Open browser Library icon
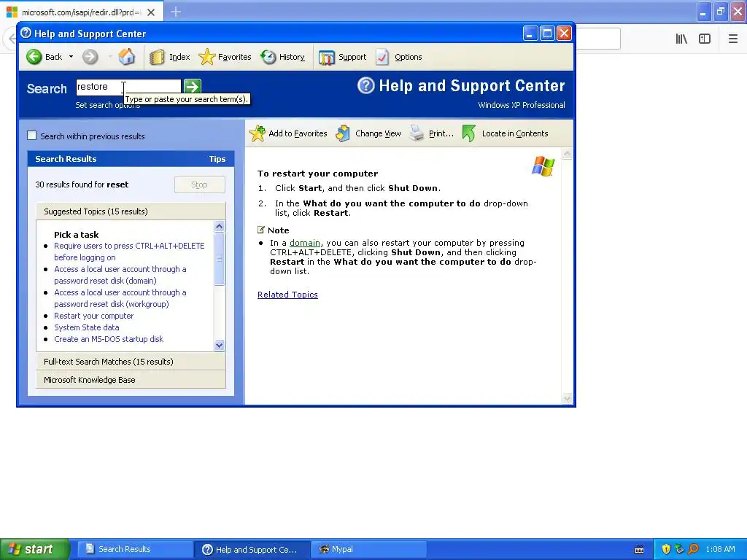 (681, 39)
